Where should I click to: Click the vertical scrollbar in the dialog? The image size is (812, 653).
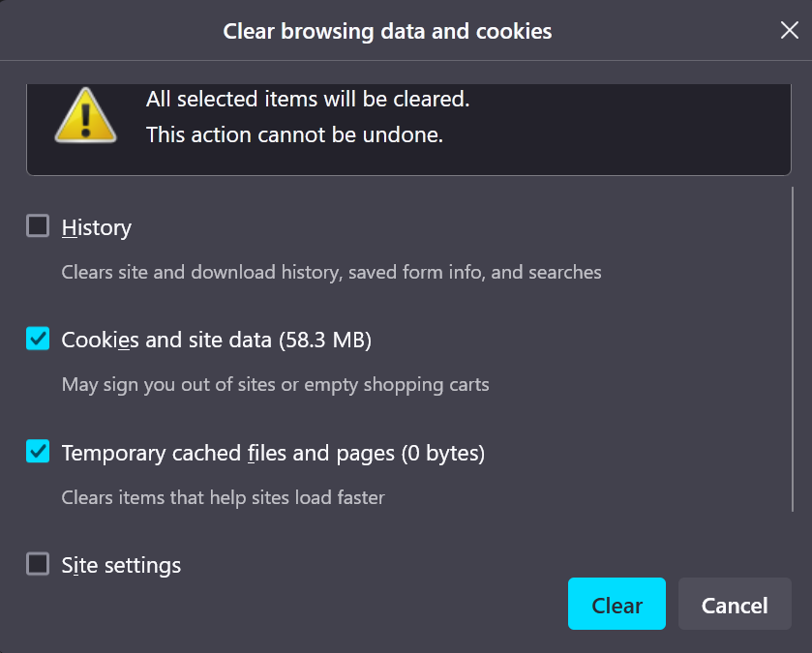[793, 348]
